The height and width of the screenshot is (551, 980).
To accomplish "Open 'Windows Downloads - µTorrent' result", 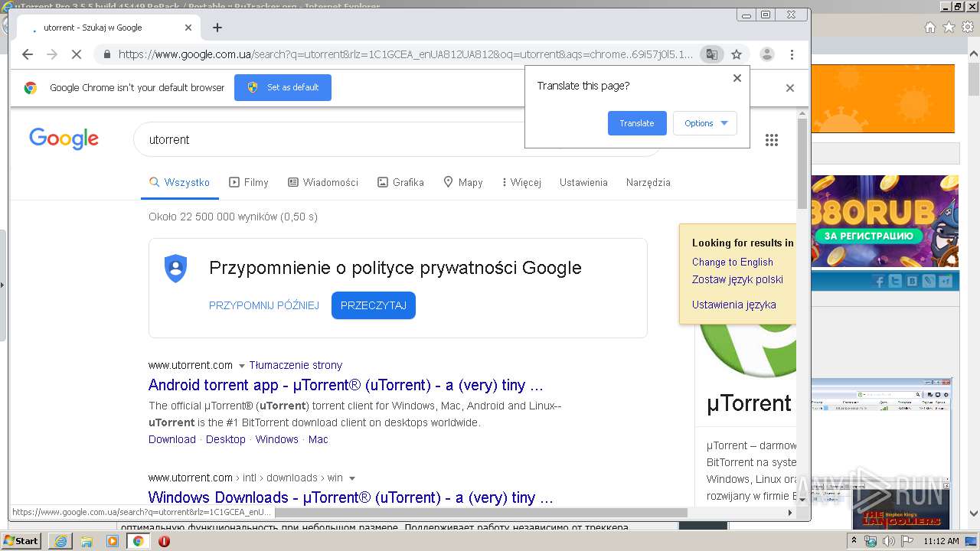I will pos(351,497).
